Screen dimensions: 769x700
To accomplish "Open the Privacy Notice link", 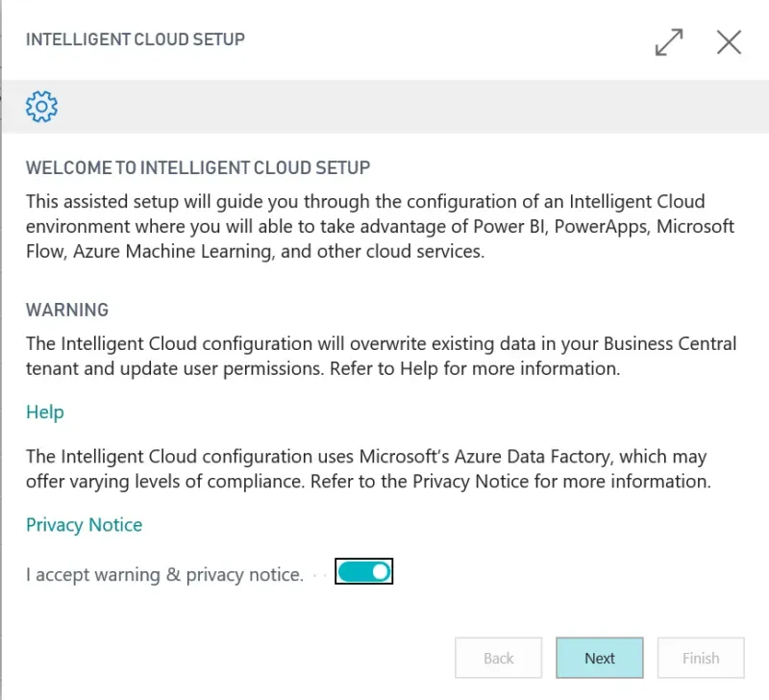I will [84, 525].
